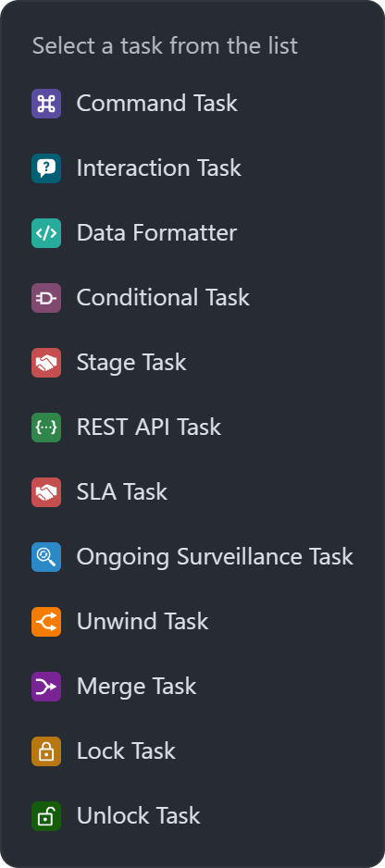Select the green REST API Task icon
The height and width of the screenshot is (868, 385).
coord(46,428)
